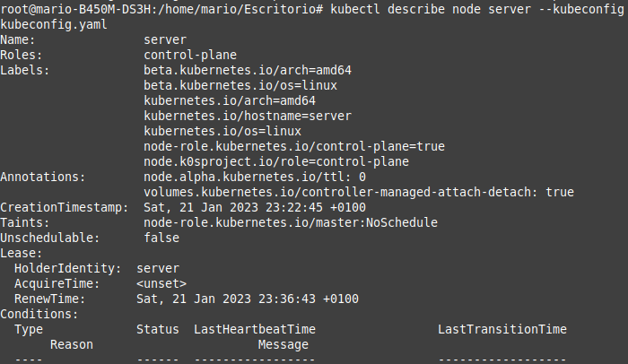Viewport: 628px width, 364px height.
Task: Click annotation node.alpha.kubernetes.io/ttl: 0
Action: pyautogui.click(x=255, y=177)
